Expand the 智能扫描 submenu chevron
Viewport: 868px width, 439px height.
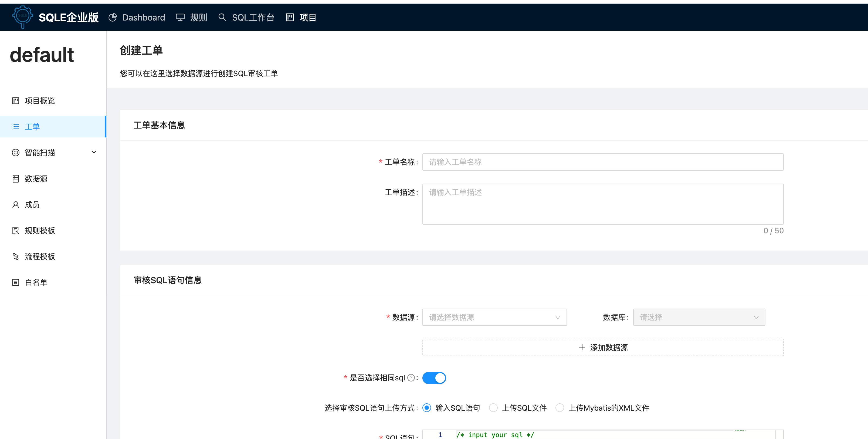pyautogui.click(x=94, y=152)
